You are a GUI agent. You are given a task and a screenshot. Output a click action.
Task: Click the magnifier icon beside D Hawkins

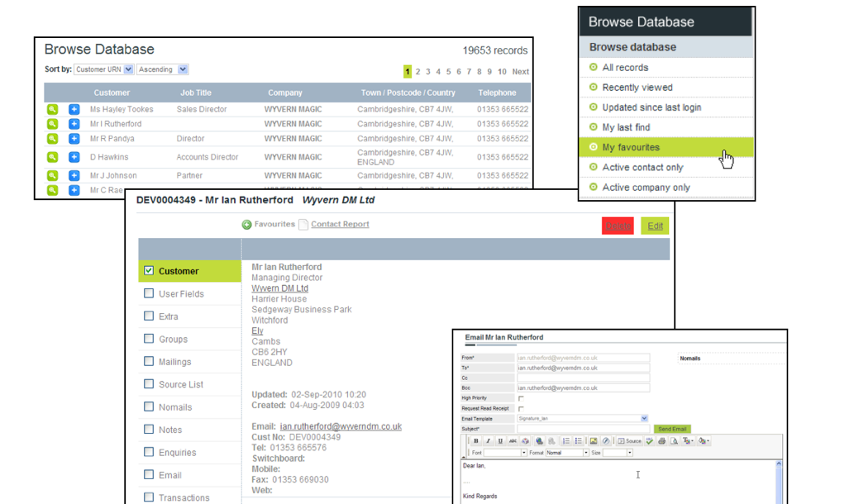(x=52, y=157)
